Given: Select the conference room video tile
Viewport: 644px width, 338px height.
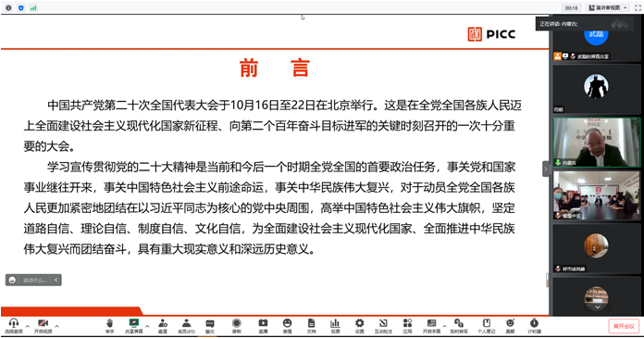Looking at the screenshot, I should 597,195.
